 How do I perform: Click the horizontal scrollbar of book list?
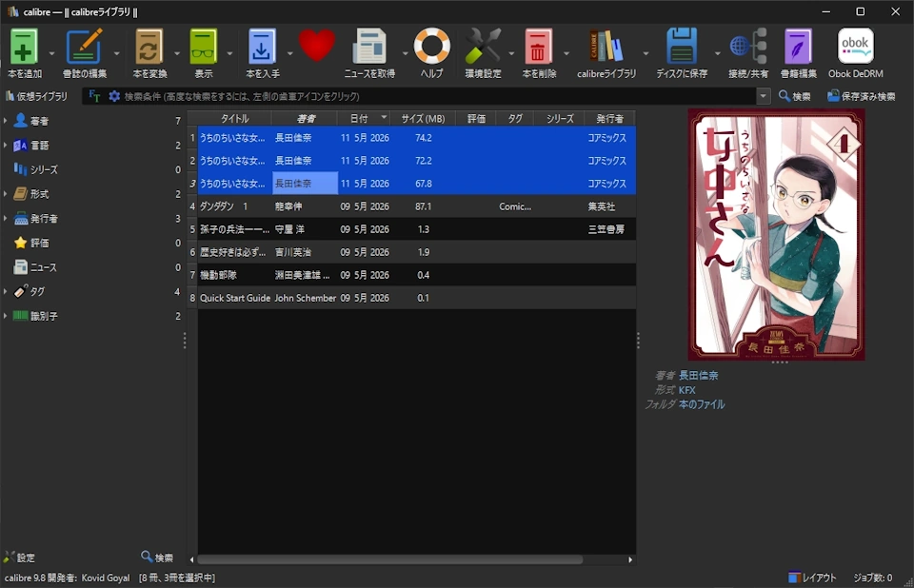click(x=390, y=559)
